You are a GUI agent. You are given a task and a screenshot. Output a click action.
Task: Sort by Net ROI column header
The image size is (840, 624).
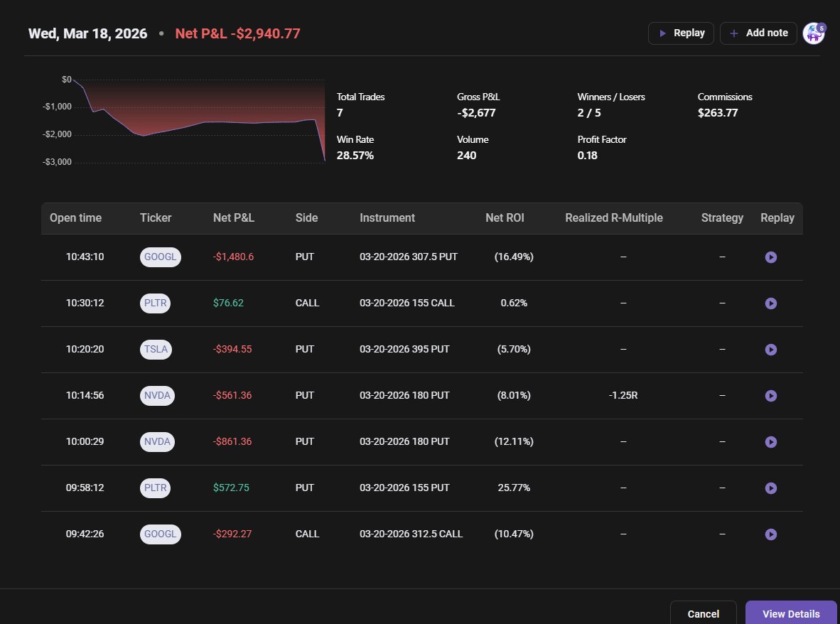[505, 218]
